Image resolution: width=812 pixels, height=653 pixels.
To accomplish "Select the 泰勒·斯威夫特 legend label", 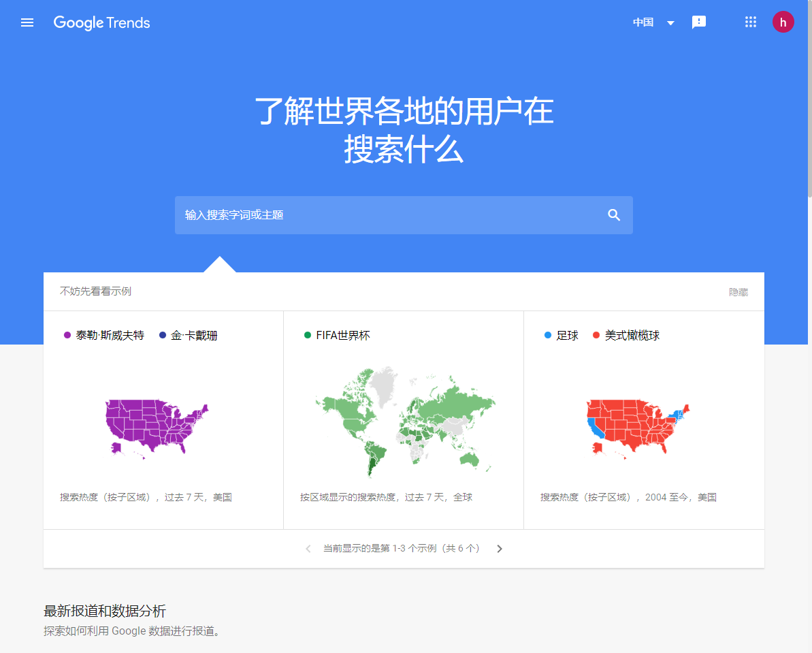I will 110,335.
